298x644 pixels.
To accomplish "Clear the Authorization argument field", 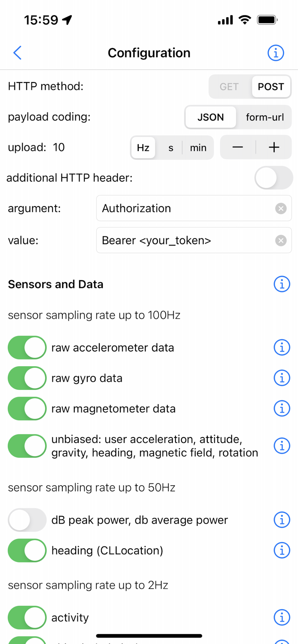I will pos(281,208).
